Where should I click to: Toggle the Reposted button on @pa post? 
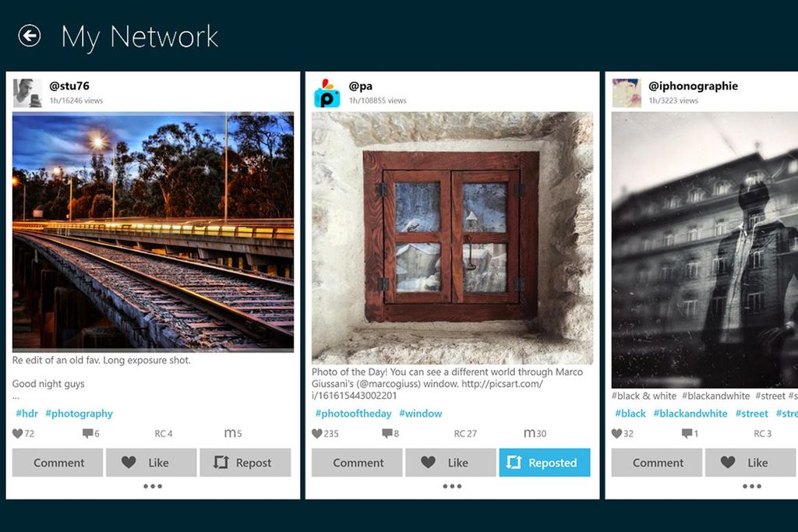[545, 463]
